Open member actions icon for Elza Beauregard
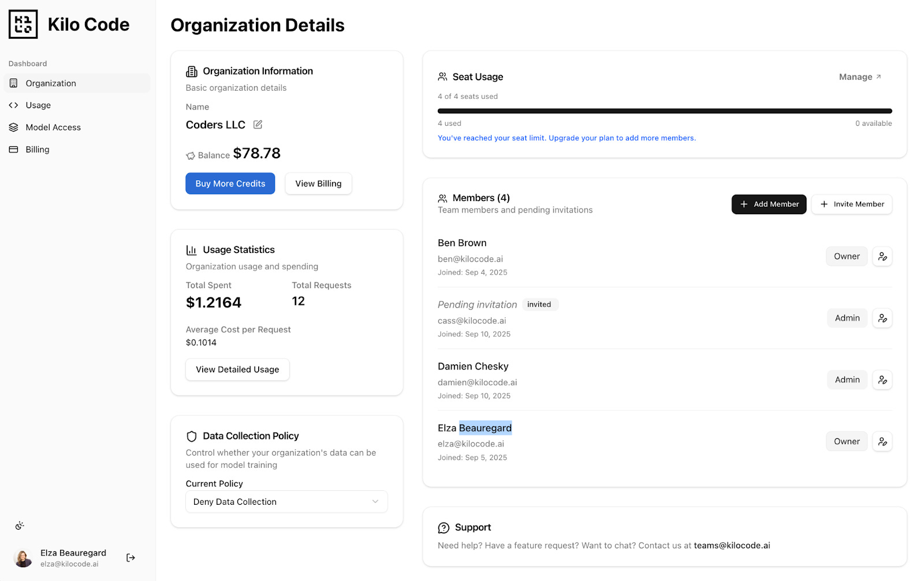This screenshot has height=581, width=924. (882, 442)
